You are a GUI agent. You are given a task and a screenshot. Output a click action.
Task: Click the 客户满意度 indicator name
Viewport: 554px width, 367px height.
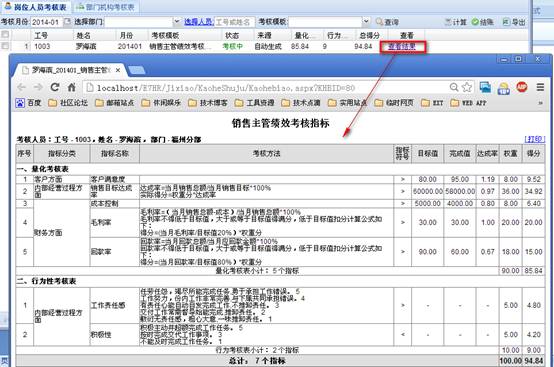click(108, 179)
